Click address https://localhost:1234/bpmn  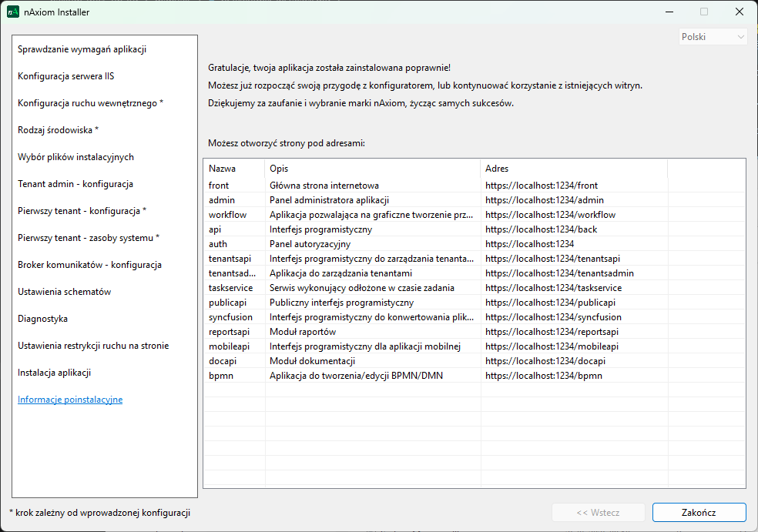click(544, 376)
